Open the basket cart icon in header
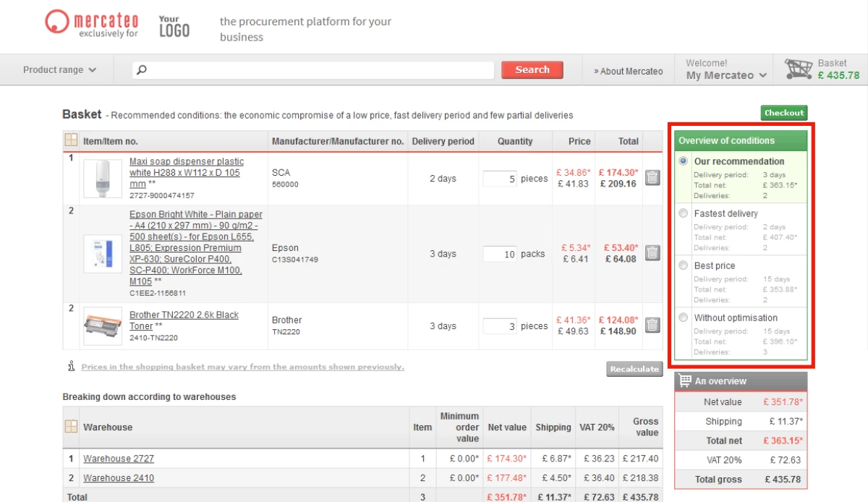The image size is (868, 502). pos(799,69)
